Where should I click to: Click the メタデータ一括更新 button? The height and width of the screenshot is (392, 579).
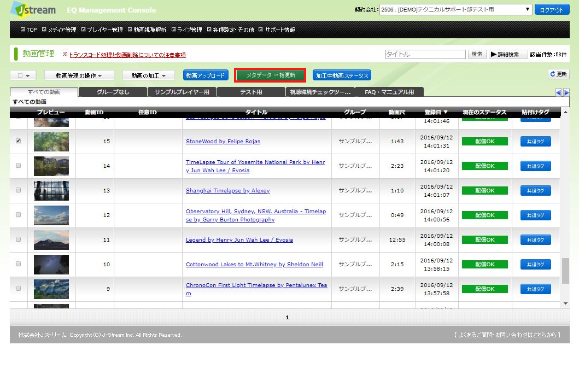point(270,75)
